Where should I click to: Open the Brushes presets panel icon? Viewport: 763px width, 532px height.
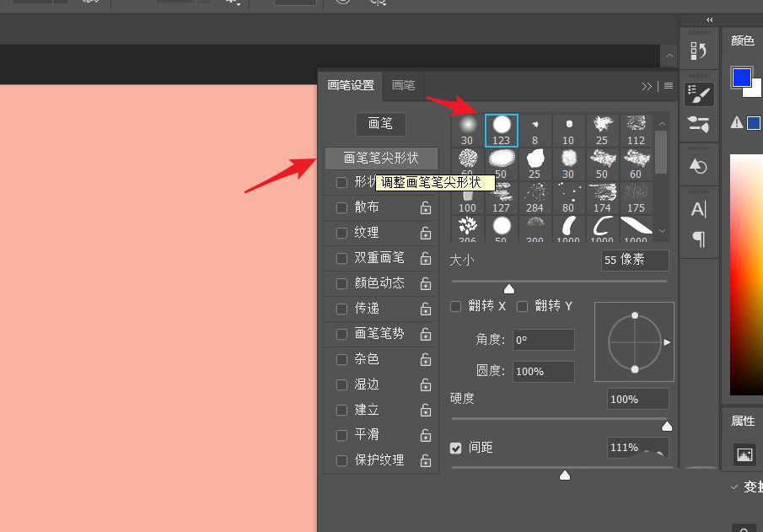[699, 124]
